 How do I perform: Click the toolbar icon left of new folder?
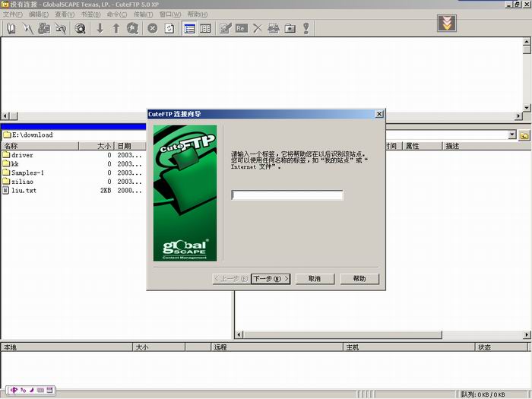coord(274,29)
